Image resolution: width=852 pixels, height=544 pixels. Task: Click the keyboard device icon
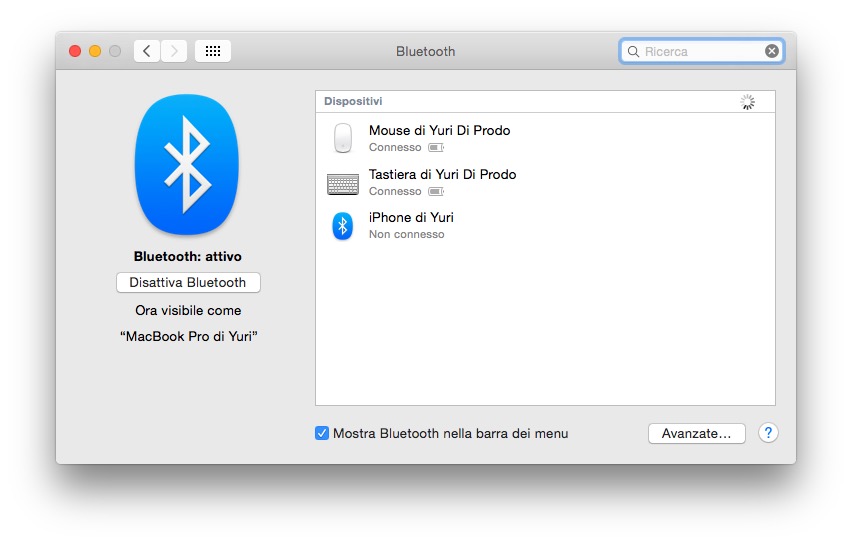343,184
